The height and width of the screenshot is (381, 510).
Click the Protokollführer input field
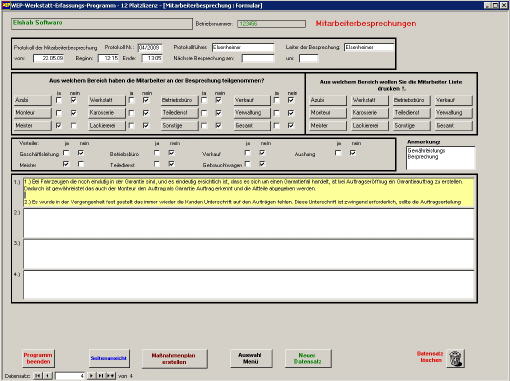click(243, 47)
